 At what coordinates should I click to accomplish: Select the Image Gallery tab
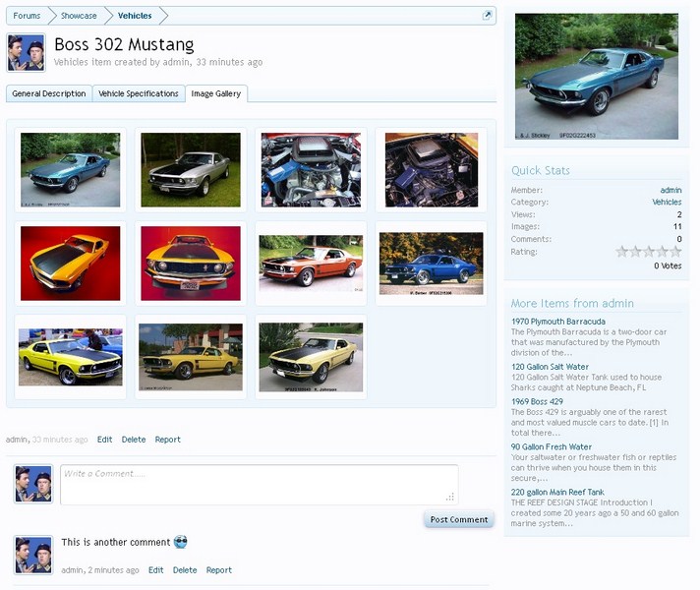[x=216, y=93]
